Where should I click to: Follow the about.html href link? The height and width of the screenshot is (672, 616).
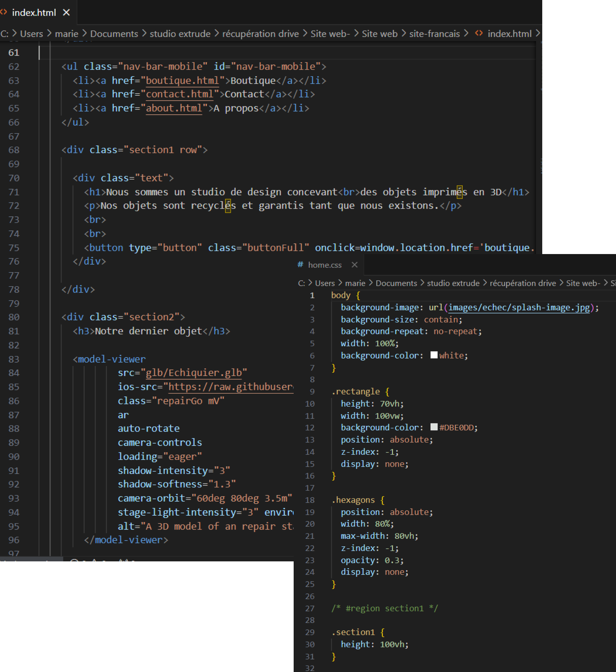pyautogui.click(x=174, y=108)
